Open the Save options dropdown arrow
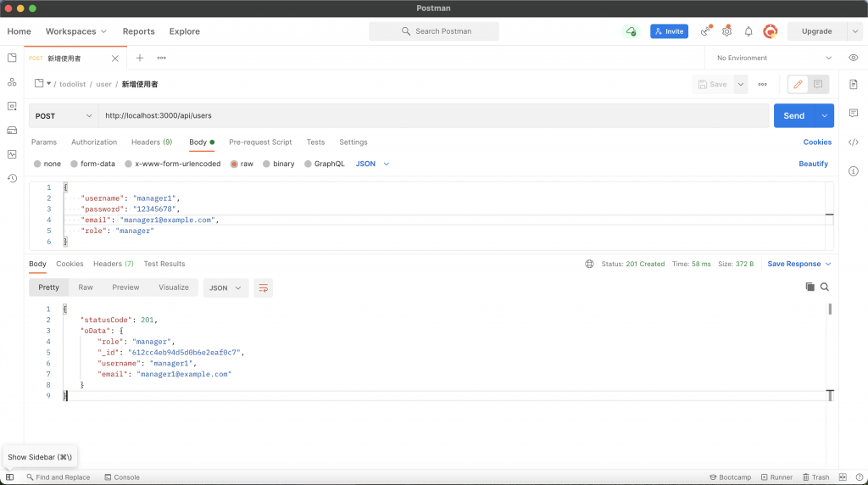This screenshot has height=485, width=868. point(740,84)
